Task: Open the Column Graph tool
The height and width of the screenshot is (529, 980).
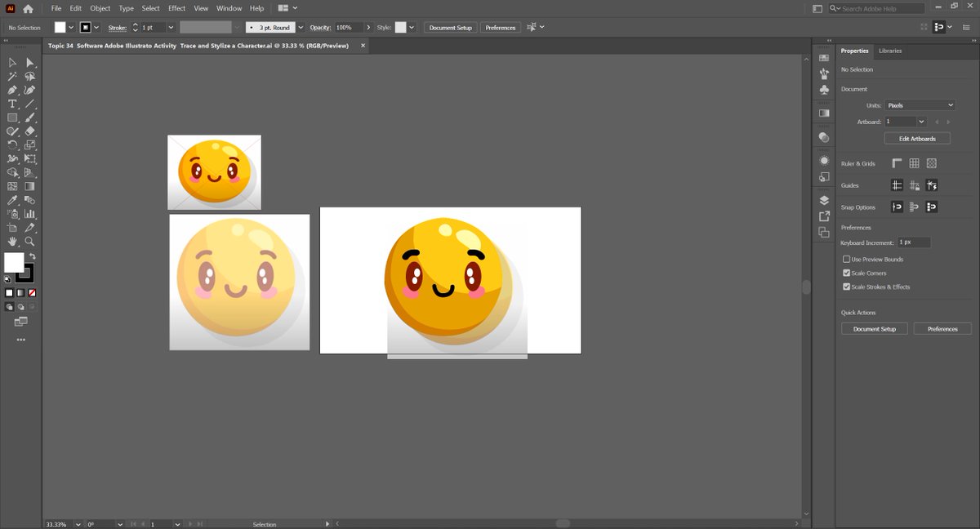Action: point(30,214)
